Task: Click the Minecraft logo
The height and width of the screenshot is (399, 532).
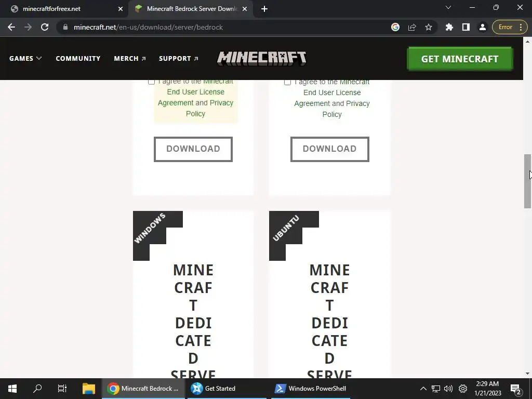Action: (x=262, y=58)
